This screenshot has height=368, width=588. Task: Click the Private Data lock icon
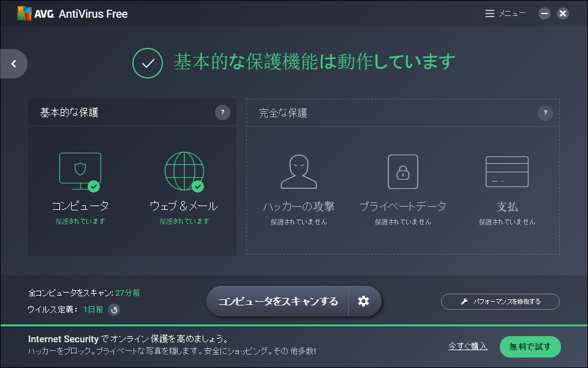point(403,171)
